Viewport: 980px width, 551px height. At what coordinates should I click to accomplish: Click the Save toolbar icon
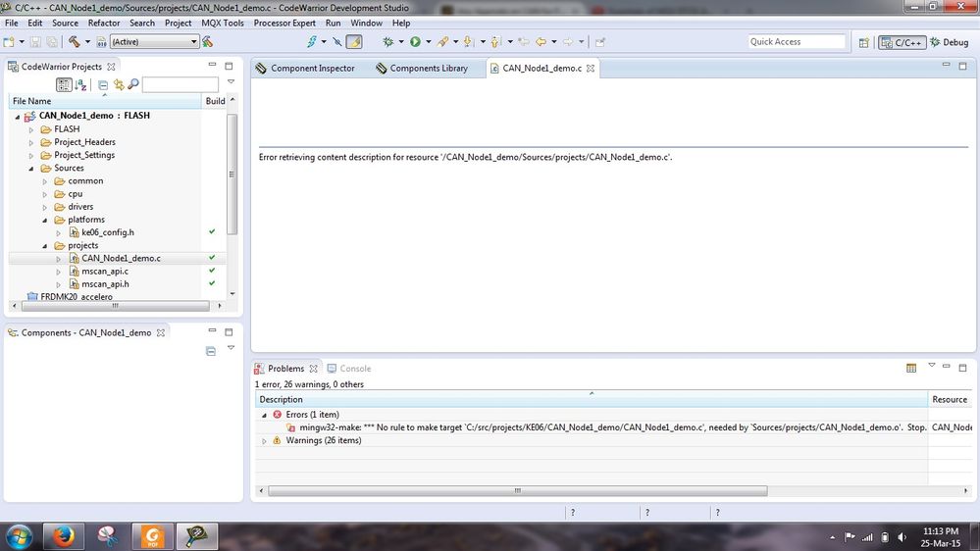pyautogui.click(x=35, y=42)
